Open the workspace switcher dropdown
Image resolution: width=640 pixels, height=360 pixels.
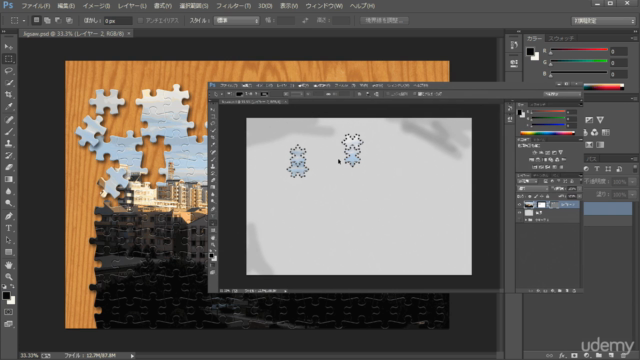point(603,21)
